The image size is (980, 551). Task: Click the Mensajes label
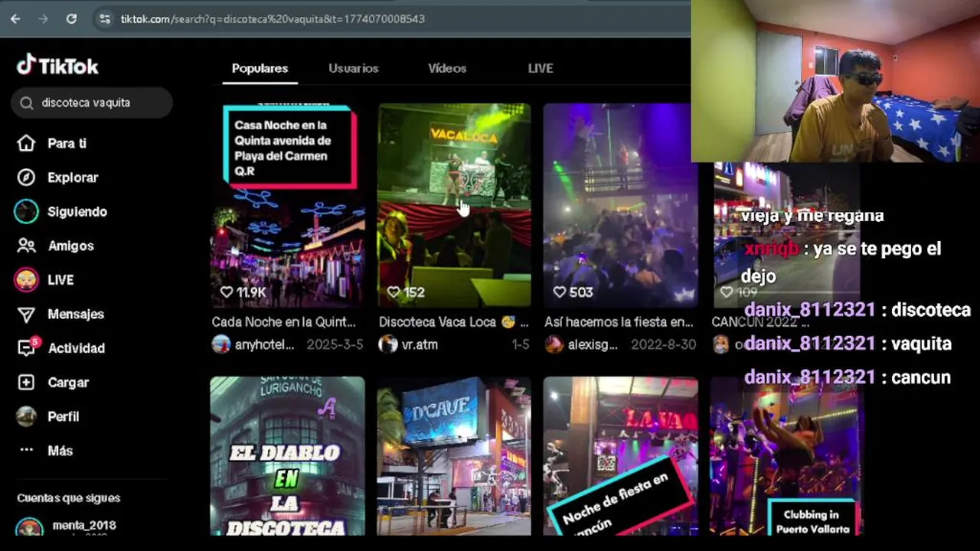pyautogui.click(x=76, y=315)
